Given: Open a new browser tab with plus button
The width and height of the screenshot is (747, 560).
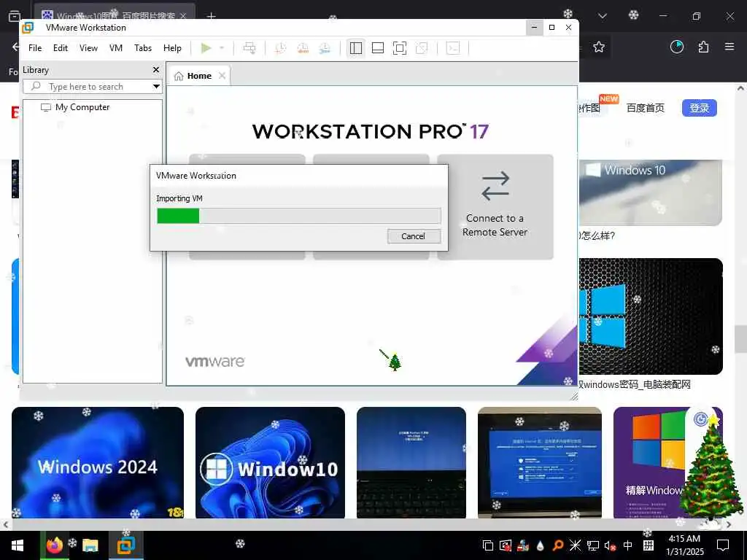Looking at the screenshot, I should pyautogui.click(x=211, y=16).
